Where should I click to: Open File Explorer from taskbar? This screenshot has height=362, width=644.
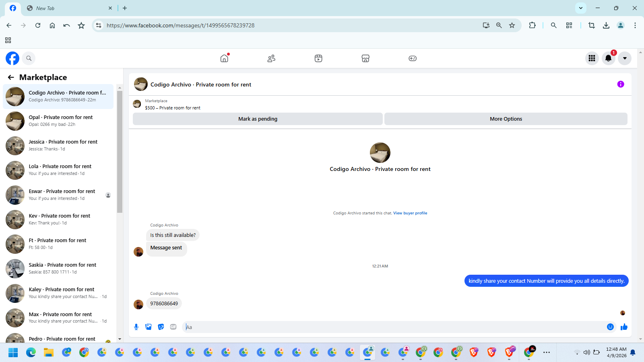coord(49,352)
